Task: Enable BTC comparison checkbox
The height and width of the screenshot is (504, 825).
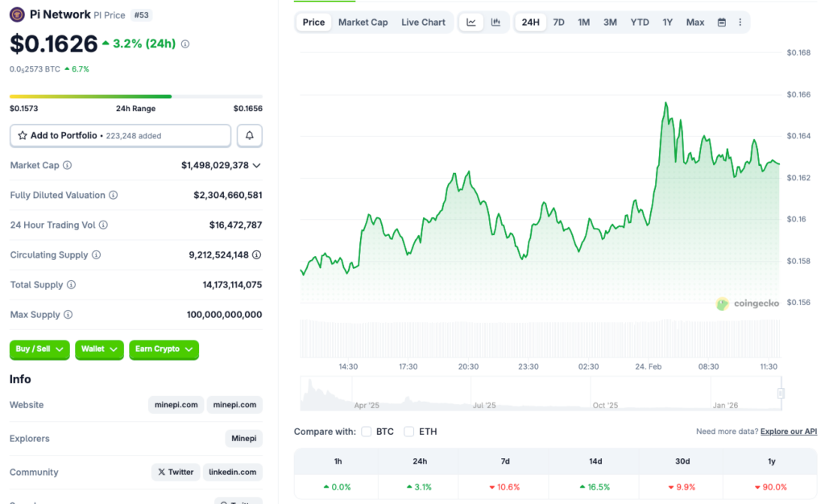Action: pyautogui.click(x=367, y=432)
